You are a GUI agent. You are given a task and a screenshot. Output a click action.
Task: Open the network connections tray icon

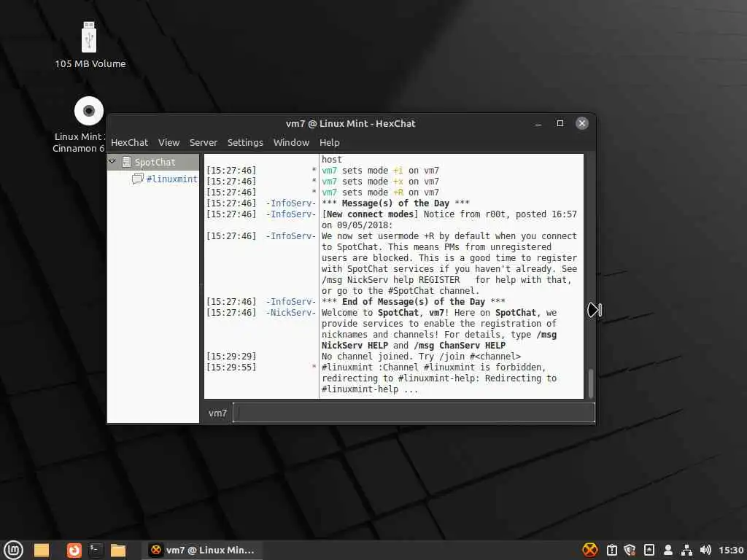[686, 550]
